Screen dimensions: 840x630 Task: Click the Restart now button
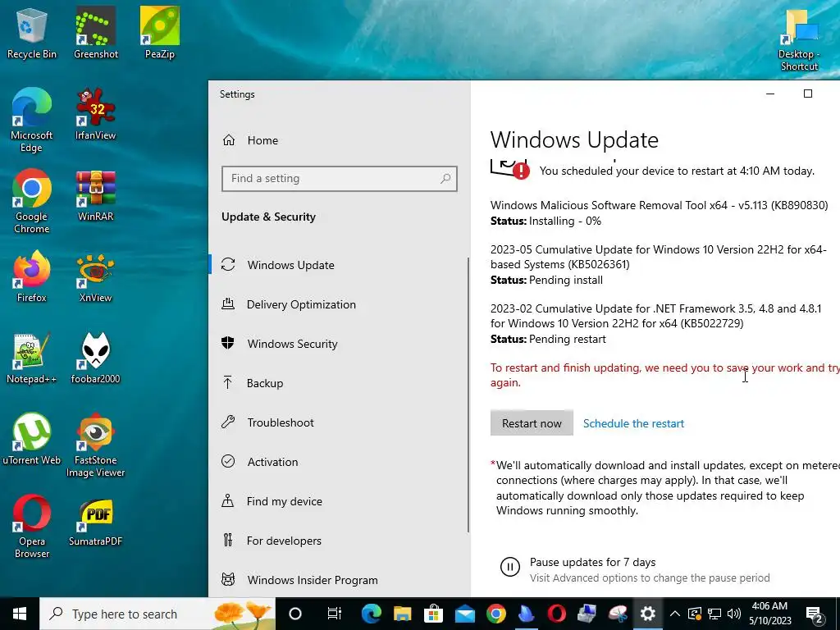click(x=532, y=423)
